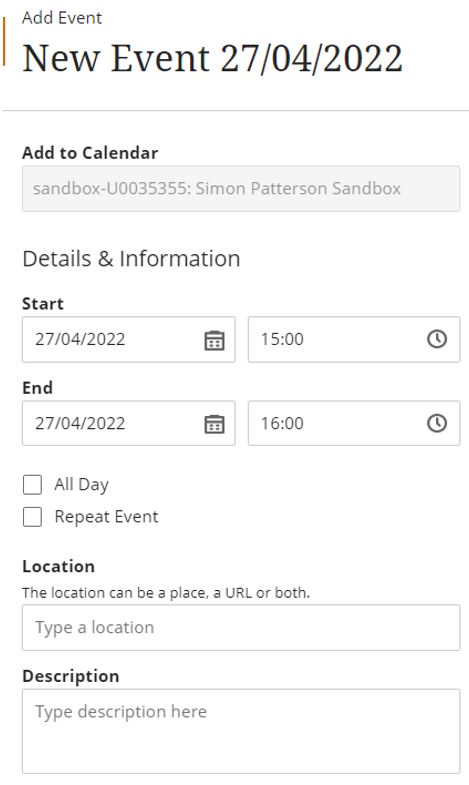The image size is (469, 785).
Task: Click the 'Repeat Event' label text
Action: (106, 517)
